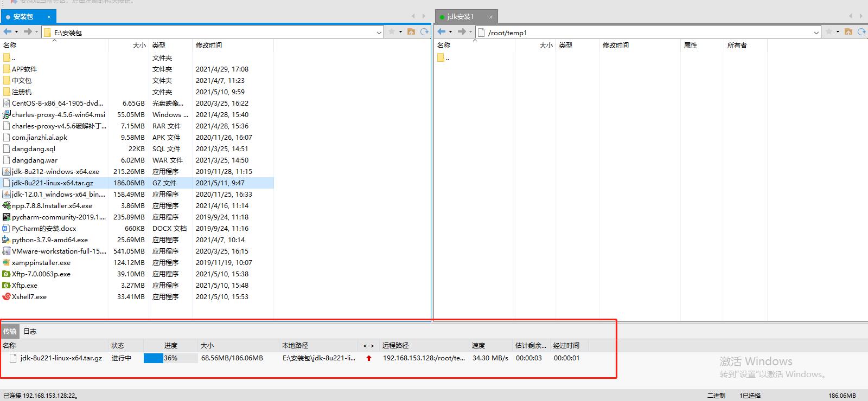
Task: Go back in remote jdk安装1 pane
Action: (442, 32)
